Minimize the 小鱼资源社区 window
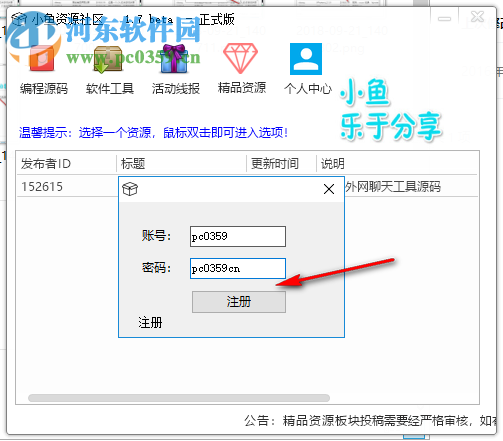The image size is (503, 441). 444,19
